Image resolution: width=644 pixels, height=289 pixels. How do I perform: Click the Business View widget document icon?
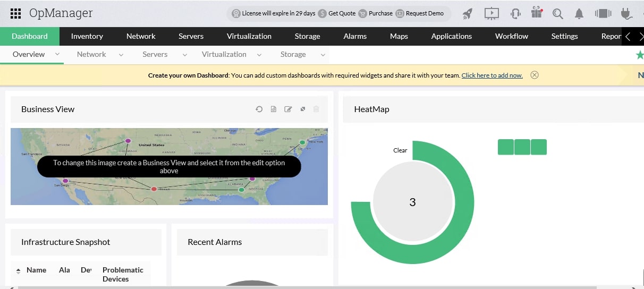[274, 109]
